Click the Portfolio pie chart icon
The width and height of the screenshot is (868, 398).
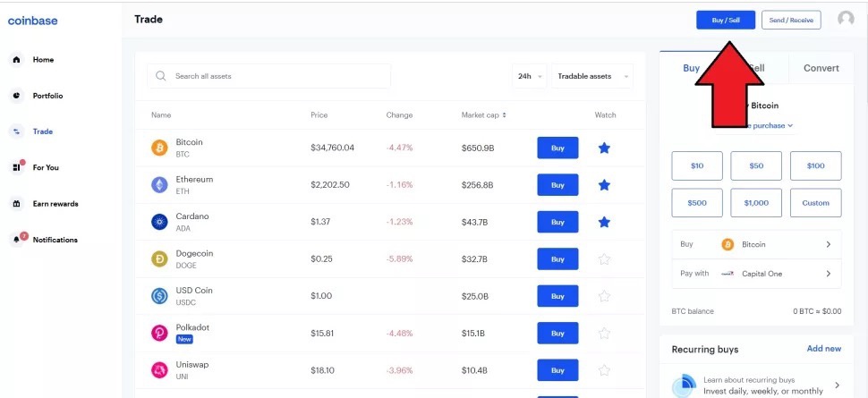click(17, 96)
